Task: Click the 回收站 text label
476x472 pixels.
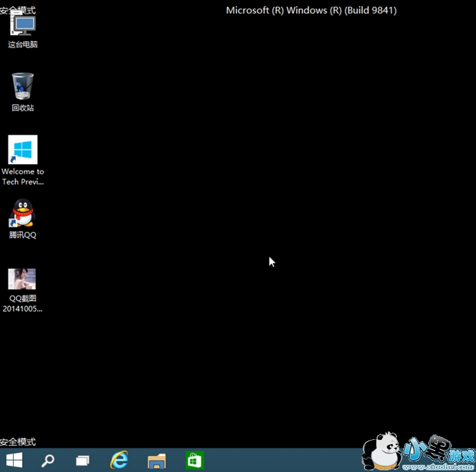Action: [23, 108]
